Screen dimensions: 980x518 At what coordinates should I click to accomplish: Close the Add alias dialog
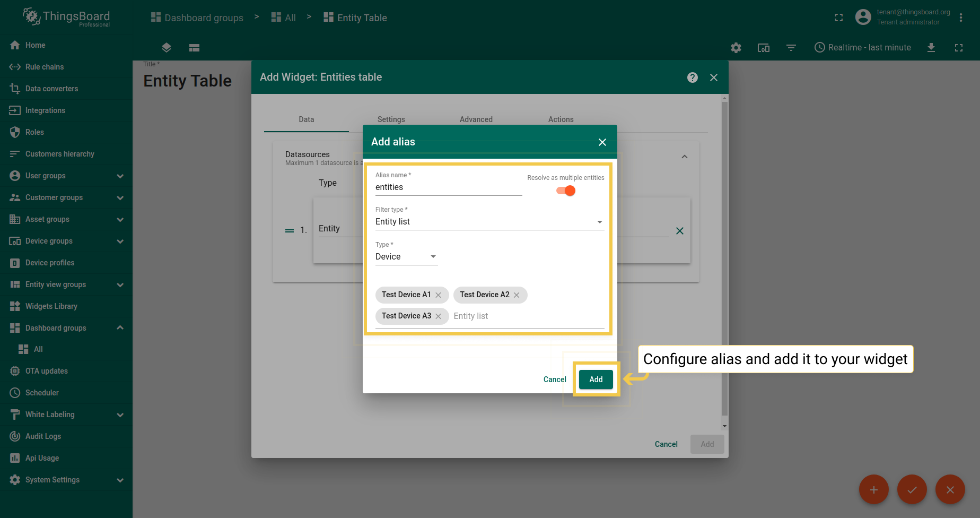[602, 142]
